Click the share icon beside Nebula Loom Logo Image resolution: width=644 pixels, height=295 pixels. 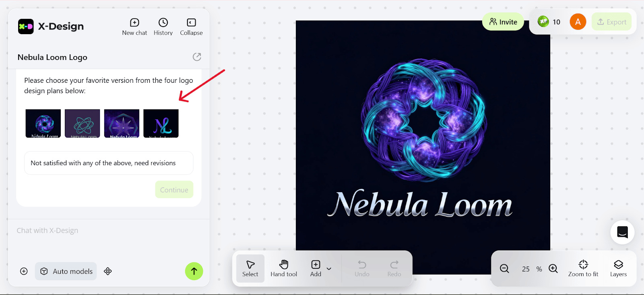coord(197,57)
